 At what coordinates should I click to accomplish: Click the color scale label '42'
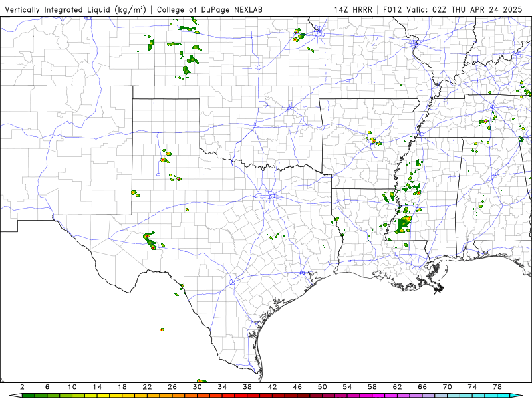point(273,387)
